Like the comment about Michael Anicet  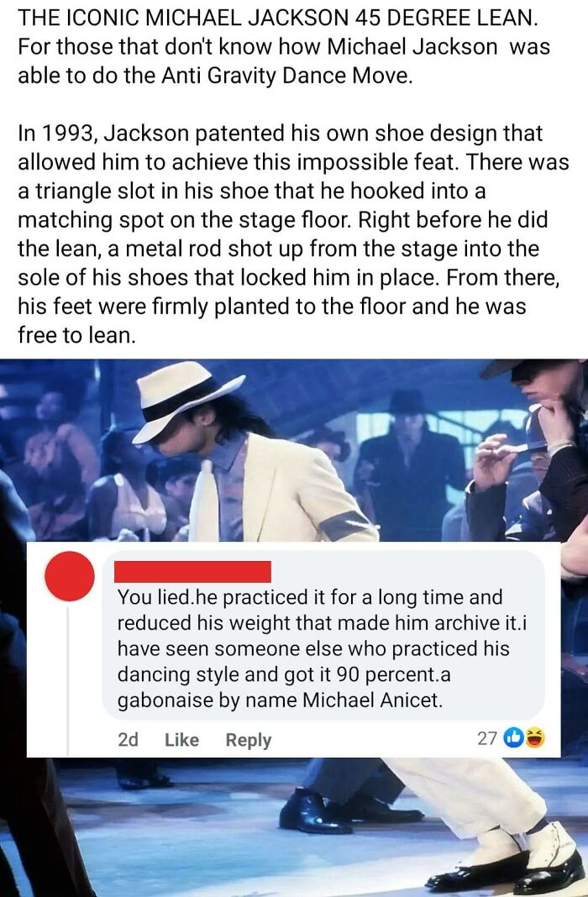coord(181,740)
